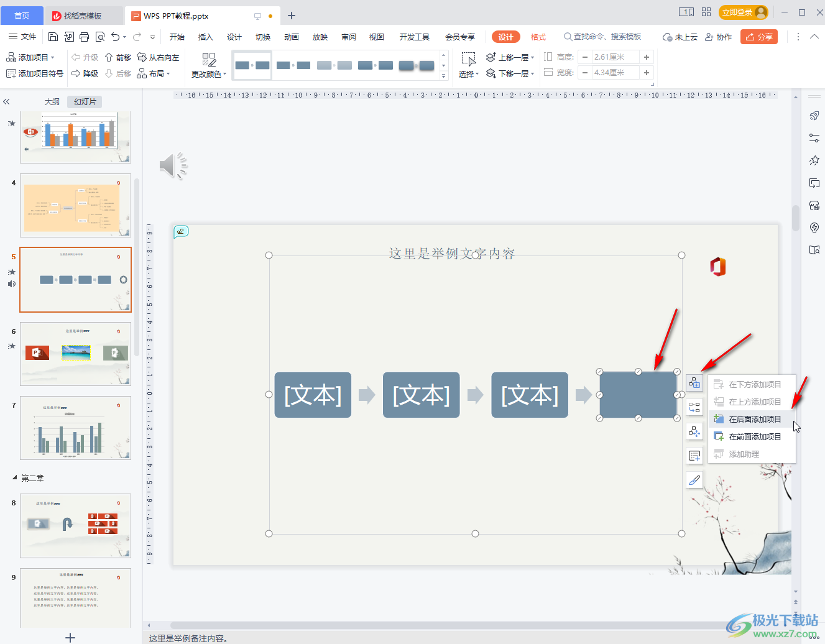825x644 pixels.
Task: Click 从右向左 right-to-left icon
Action: [158, 57]
